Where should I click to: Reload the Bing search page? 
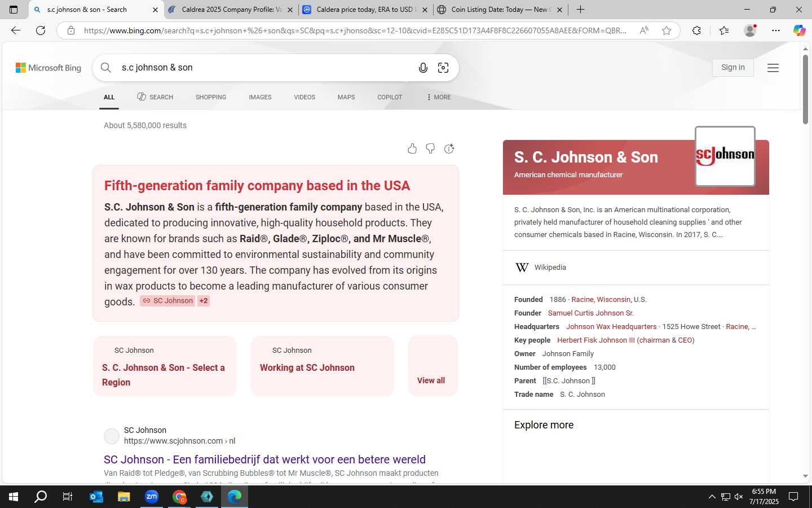[x=41, y=30]
